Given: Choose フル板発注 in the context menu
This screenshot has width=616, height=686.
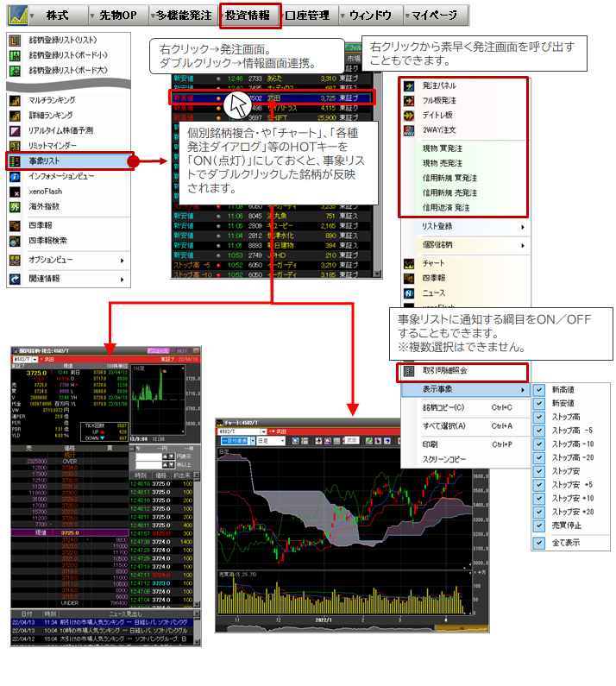Looking at the screenshot, I should [464, 101].
